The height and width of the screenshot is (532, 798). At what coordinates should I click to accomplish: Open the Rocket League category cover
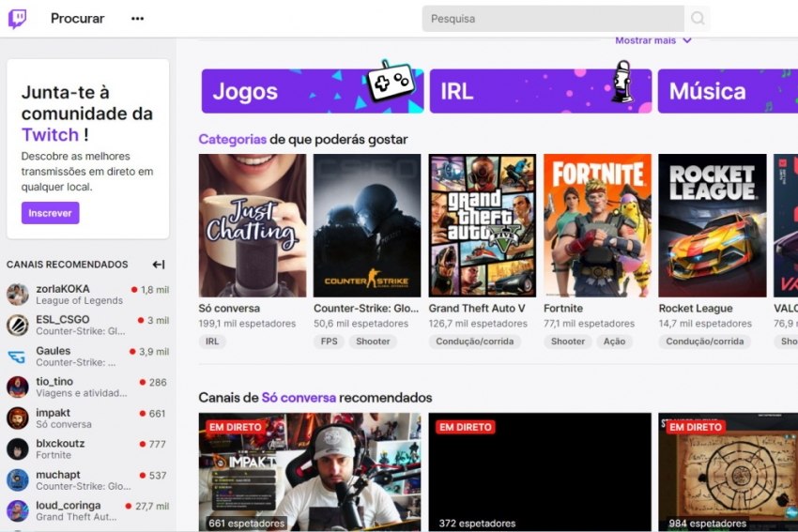713,225
